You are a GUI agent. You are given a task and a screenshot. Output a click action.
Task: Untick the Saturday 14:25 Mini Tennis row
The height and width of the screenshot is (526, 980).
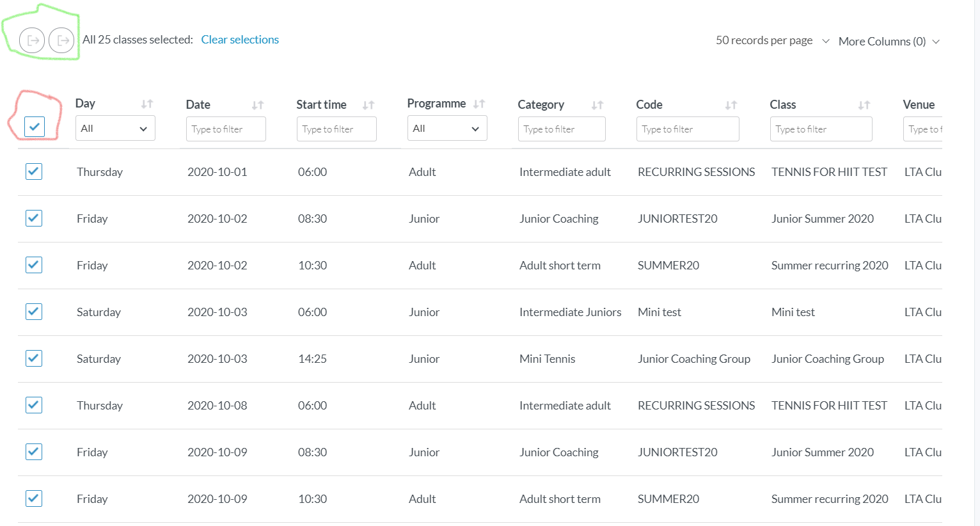click(x=34, y=358)
